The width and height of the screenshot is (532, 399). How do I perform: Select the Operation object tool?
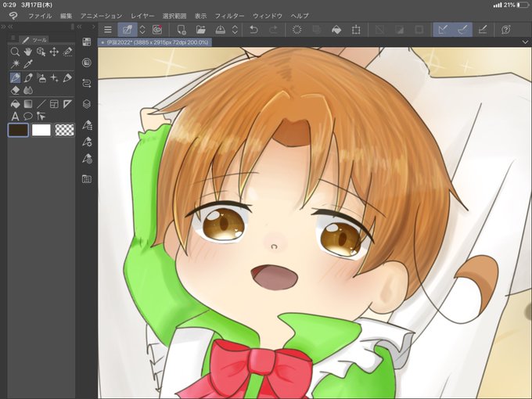pyautogui.click(x=41, y=52)
